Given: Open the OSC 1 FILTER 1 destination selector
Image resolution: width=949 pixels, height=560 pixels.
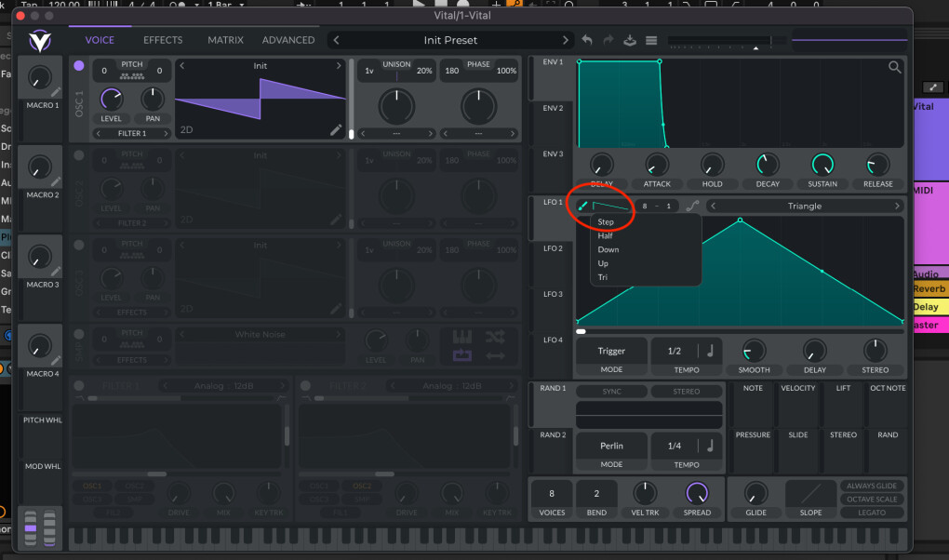Looking at the screenshot, I should coord(132,133).
